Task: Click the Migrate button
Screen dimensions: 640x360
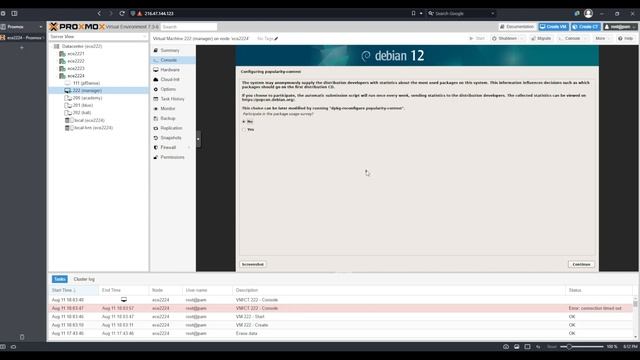Action: pyautogui.click(x=541, y=38)
